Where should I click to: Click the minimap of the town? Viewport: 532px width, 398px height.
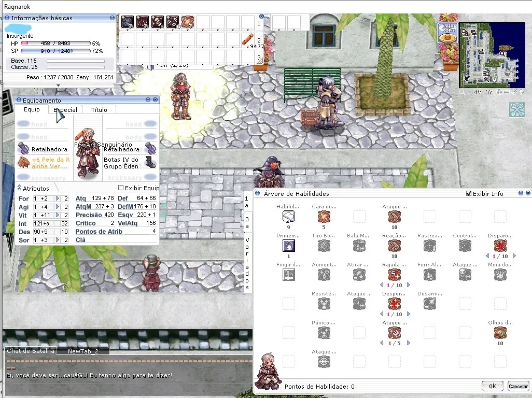pos(492,55)
